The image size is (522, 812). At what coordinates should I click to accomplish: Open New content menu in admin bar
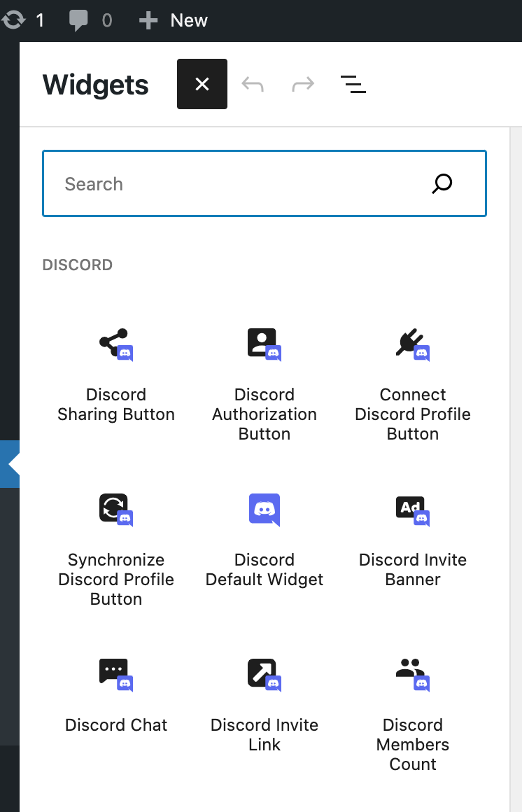(174, 20)
